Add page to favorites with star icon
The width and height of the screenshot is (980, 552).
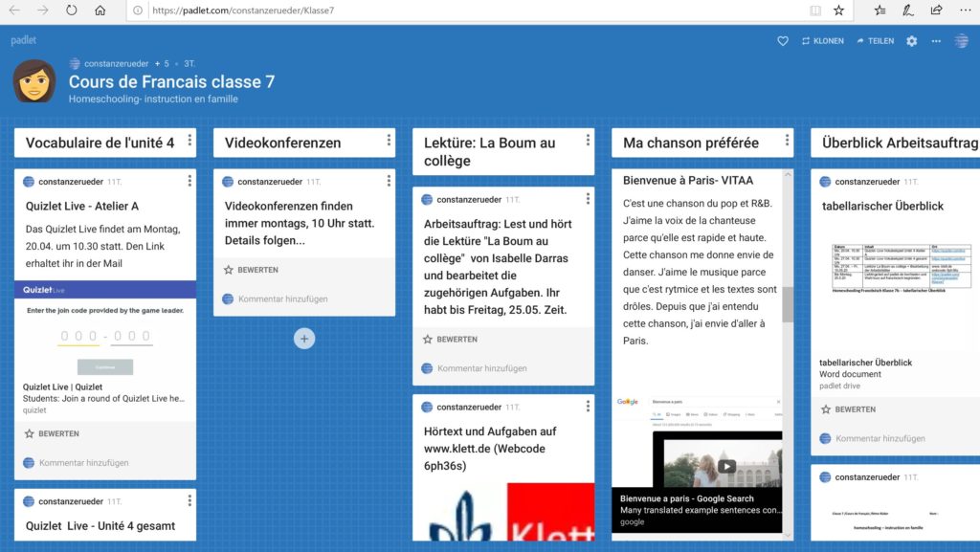tap(839, 11)
